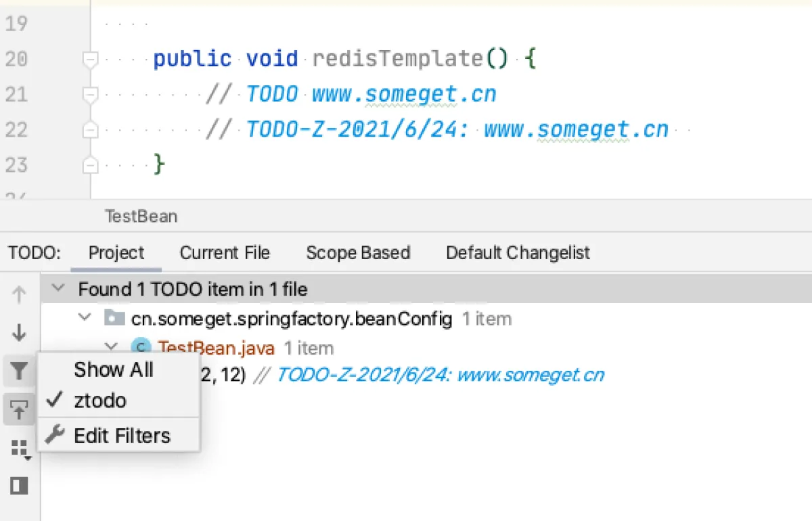Viewport: 812px width, 521px height.
Task: Toggle the Autoscroll to Source icon
Action: click(x=19, y=409)
